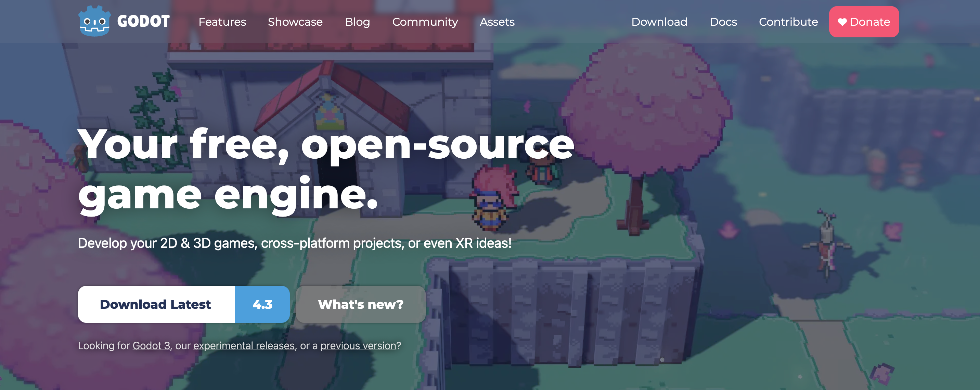Open the Blog nav item
The width and height of the screenshot is (980, 390).
[357, 22]
